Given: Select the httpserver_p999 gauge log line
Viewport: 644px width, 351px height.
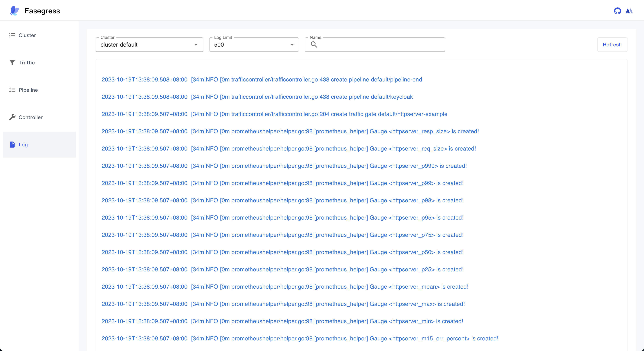Looking at the screenshot, I should [x=284, y=166].
